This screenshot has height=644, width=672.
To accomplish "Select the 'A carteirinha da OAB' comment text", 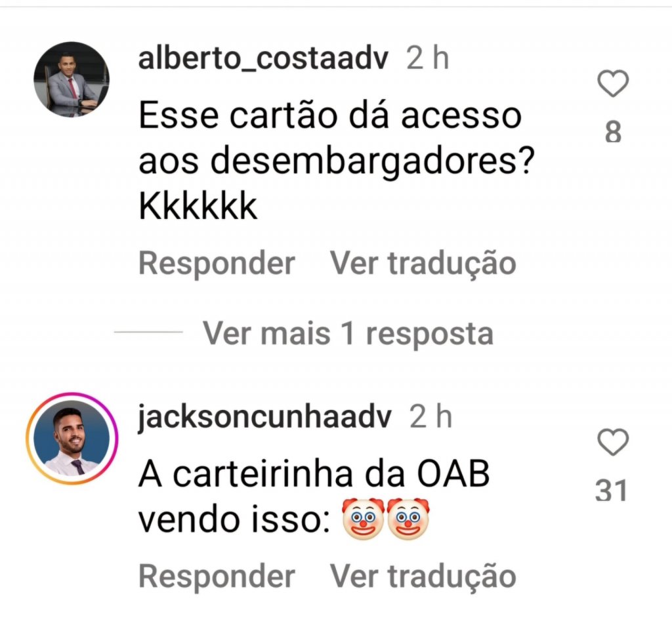I will pyautogui.click(x=314, y=496).
